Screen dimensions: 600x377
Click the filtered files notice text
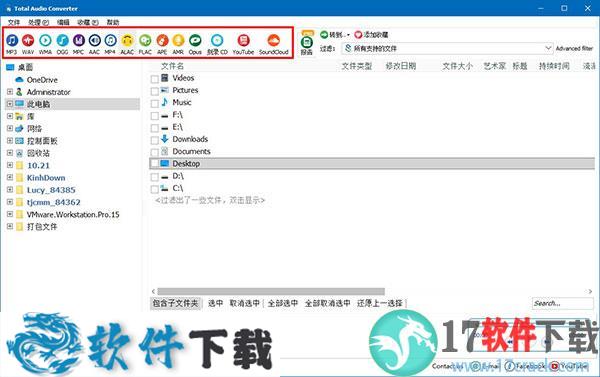click(x=210, y=200)
